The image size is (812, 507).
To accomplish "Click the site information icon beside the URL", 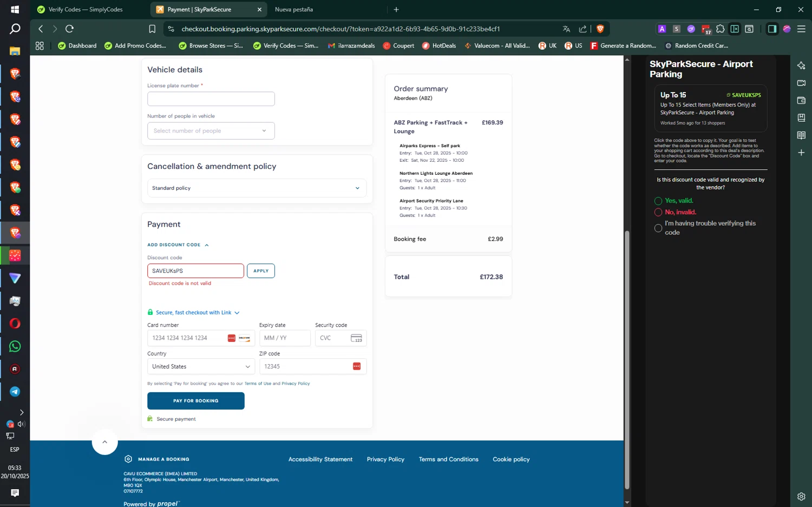I will [171, 29].
